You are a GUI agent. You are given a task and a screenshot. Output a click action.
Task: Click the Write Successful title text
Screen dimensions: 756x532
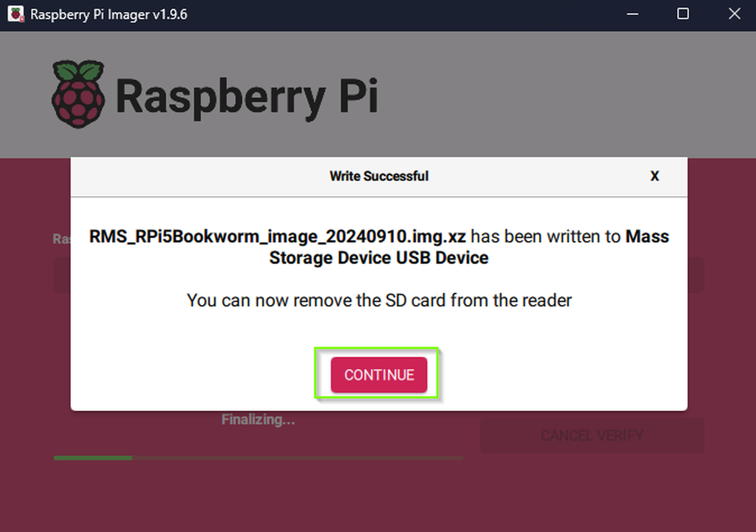click(378, 176)
